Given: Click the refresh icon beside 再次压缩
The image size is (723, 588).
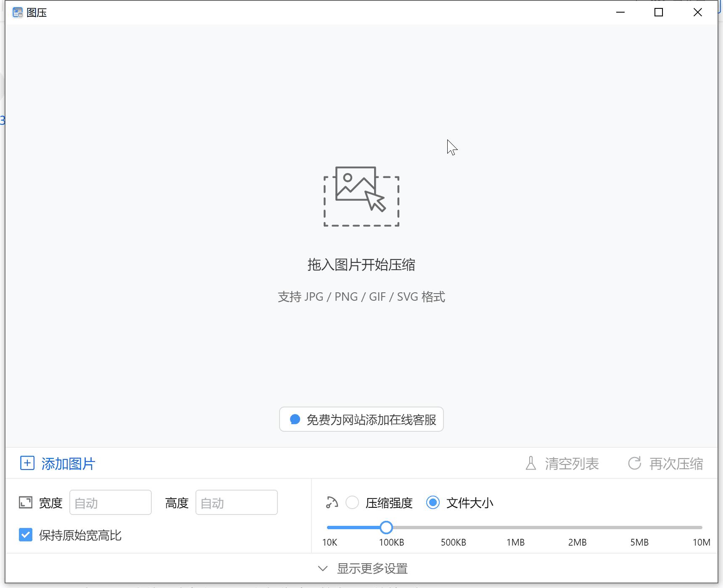Looking at the screenshot, I should tap(634, 463).
